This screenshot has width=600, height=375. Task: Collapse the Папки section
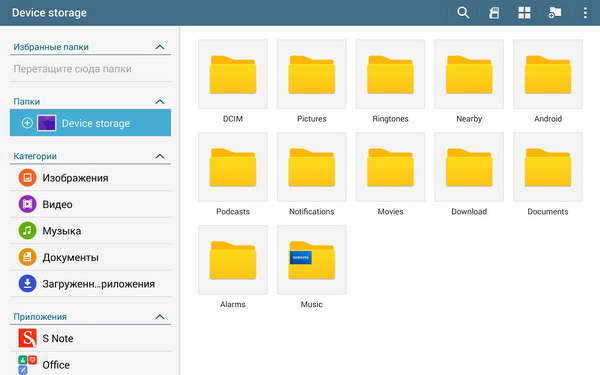pyautogui.click(x=160, y=102)
